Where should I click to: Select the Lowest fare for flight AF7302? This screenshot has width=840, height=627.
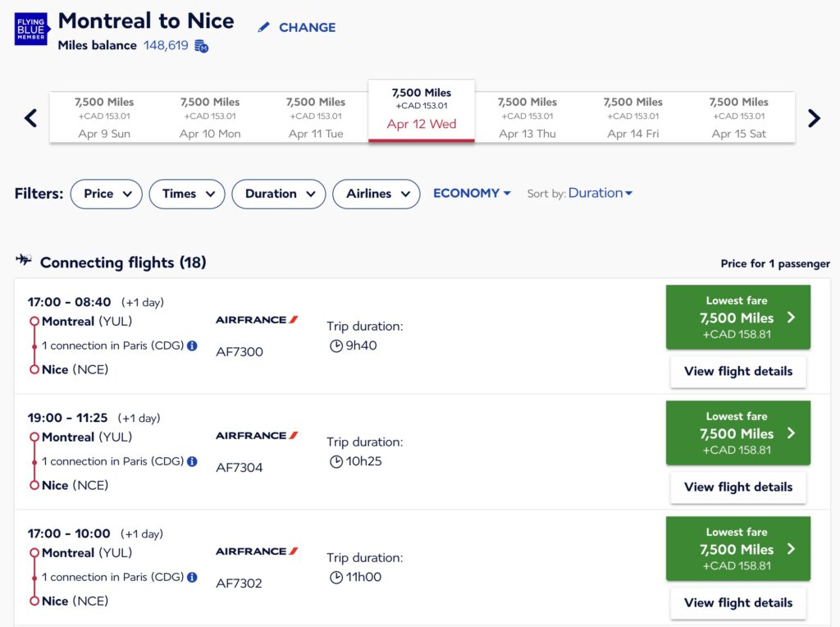pyautogui.click(x=737, y=548)
